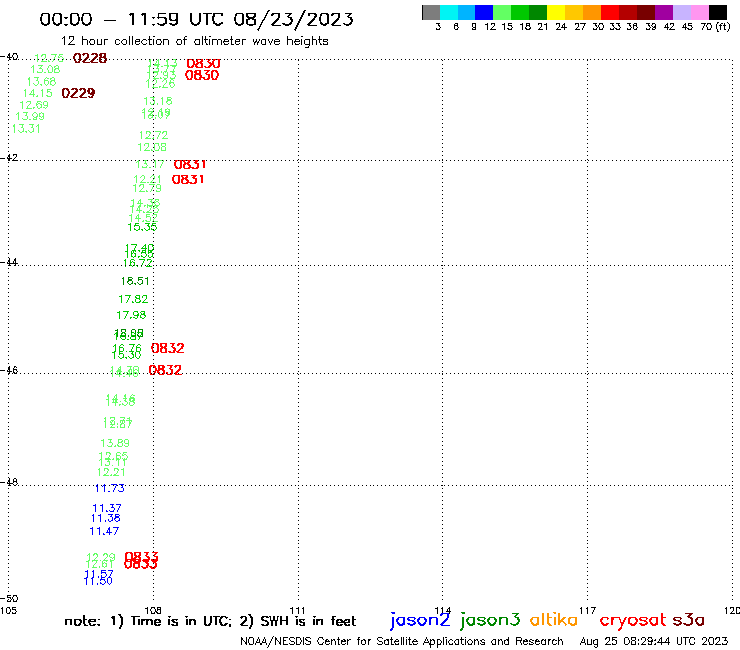Viewport: 740px width, 650px height.
Task: Click the wave height value '17.82'
Action: pyautogui.click(x=133, y=299)
